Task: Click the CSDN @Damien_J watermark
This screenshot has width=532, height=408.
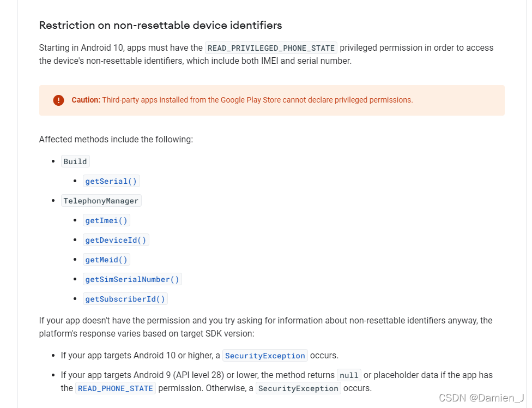Action: (482, 398)
